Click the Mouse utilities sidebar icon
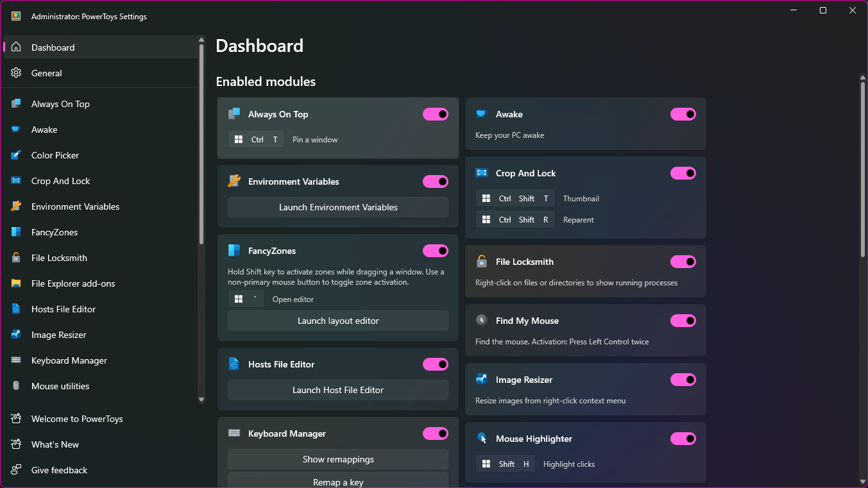 point(16,386)
